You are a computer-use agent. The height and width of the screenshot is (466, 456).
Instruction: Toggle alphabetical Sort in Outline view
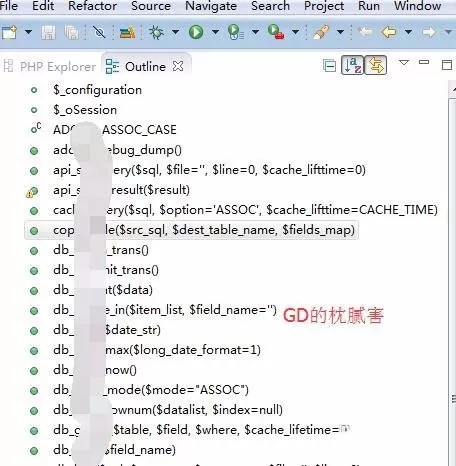pos(352,65)
